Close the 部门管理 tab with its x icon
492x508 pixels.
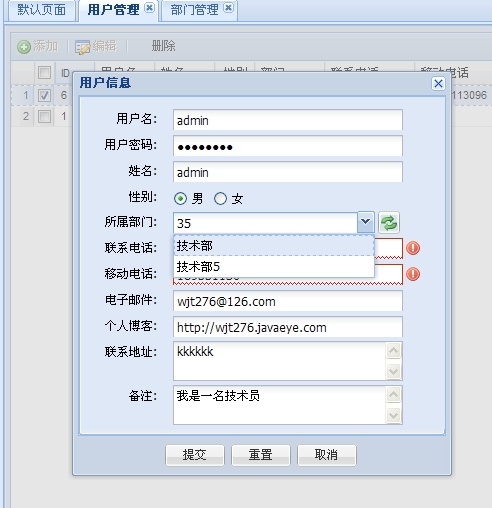(228, 8)
